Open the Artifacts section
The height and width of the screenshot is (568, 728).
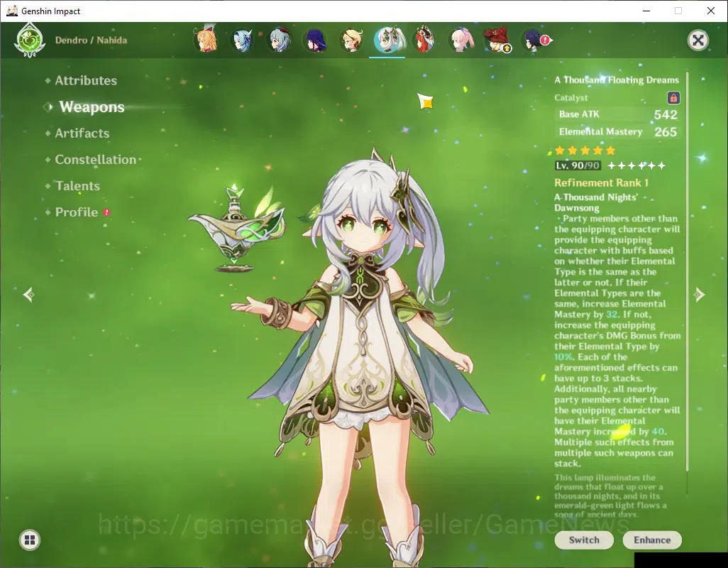pos(82,133)
